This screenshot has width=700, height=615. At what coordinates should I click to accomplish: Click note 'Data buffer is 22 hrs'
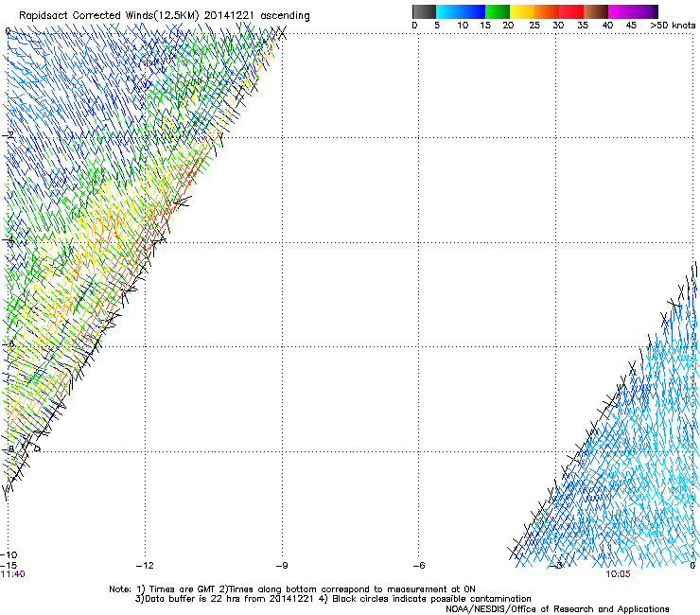point(193,599)
